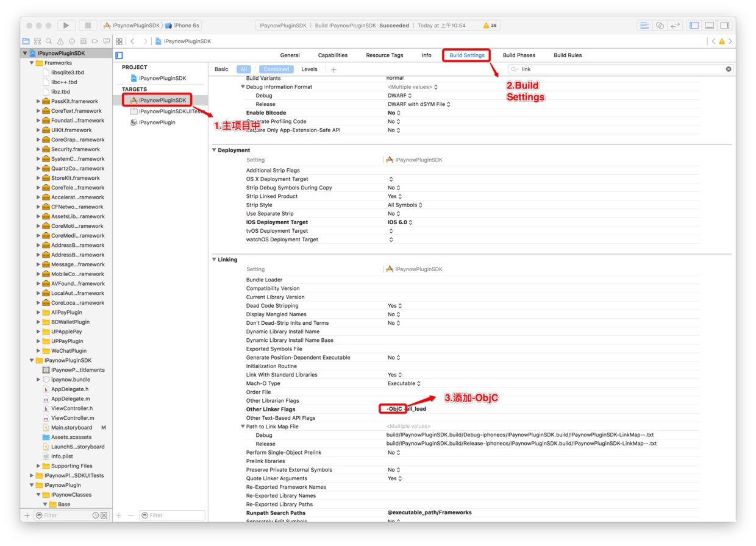This screenshot has width=756, height=546.
Task: Open Main.storyboard in the navigator
Action: pyautogui.click(x=71, y=428)
